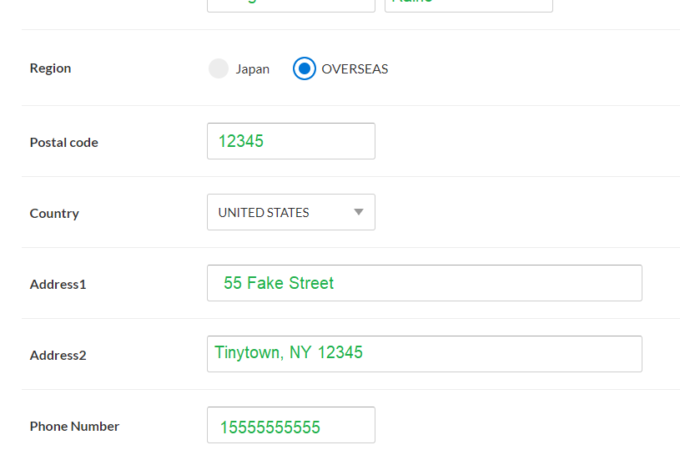Image resolution: width=680 pixels, height=450 pixels.
Task: Click the Postal code field label
Action: coord(64,142)
